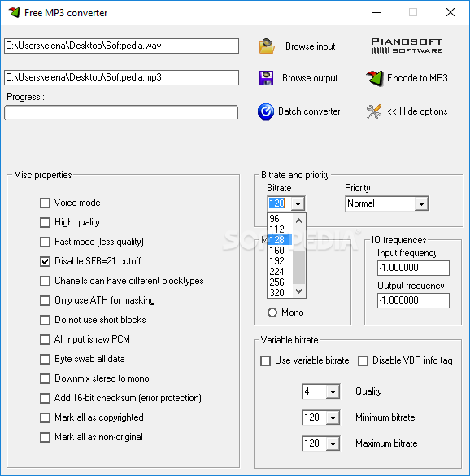Tick Disable VBR info tag
The image size is (470, 476).
coord(363,360)
